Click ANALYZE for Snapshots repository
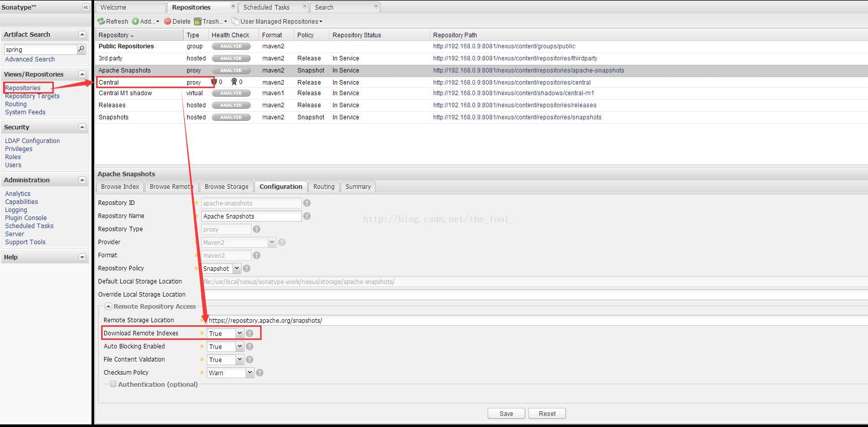Screen dimensions: 868x427 coord(231,117)
